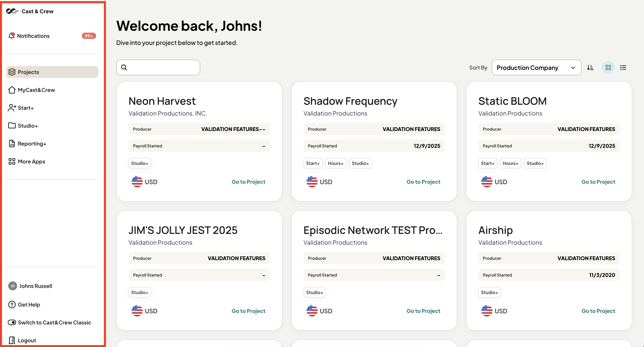Click the Get Help question icon

(12, 305)
